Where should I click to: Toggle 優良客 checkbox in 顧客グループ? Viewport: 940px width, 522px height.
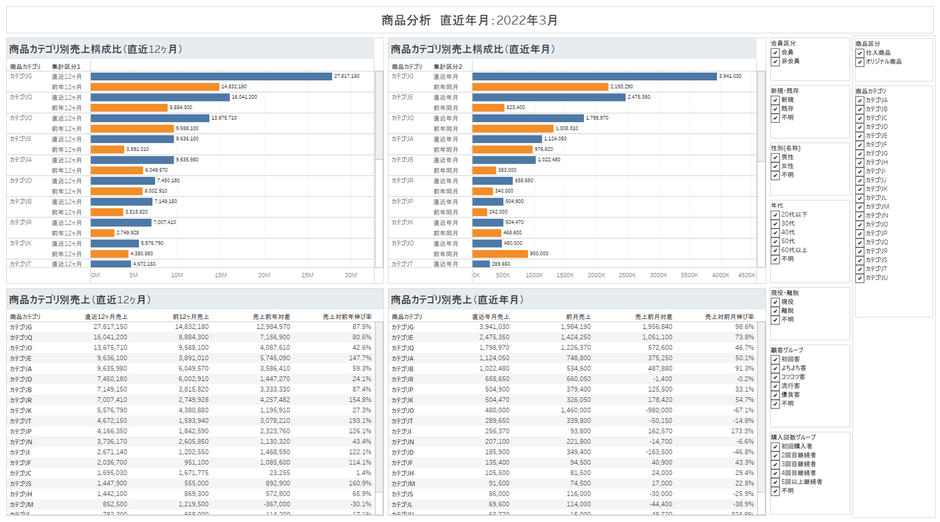coord(775,394)
